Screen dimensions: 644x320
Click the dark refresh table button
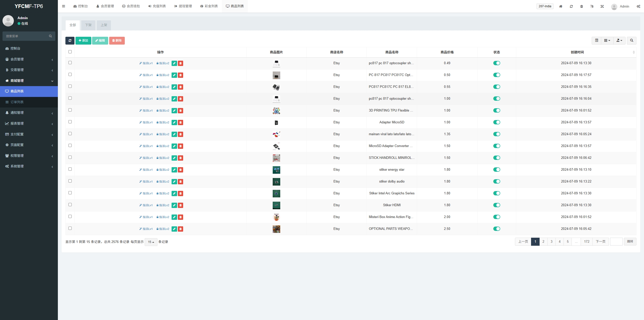(70, 41)
